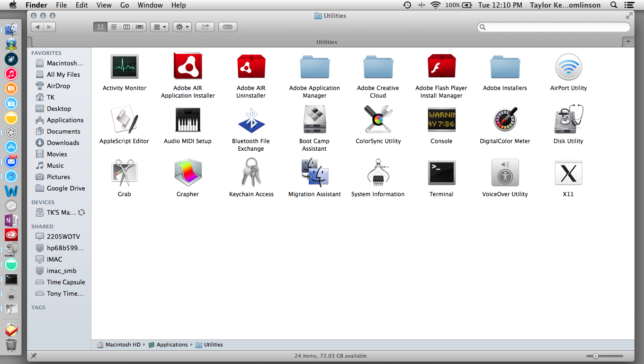Open Activity Monitor in Utilities folder
Image resolution: width=644 pixels, height=364 pixels.
[125, 67]
